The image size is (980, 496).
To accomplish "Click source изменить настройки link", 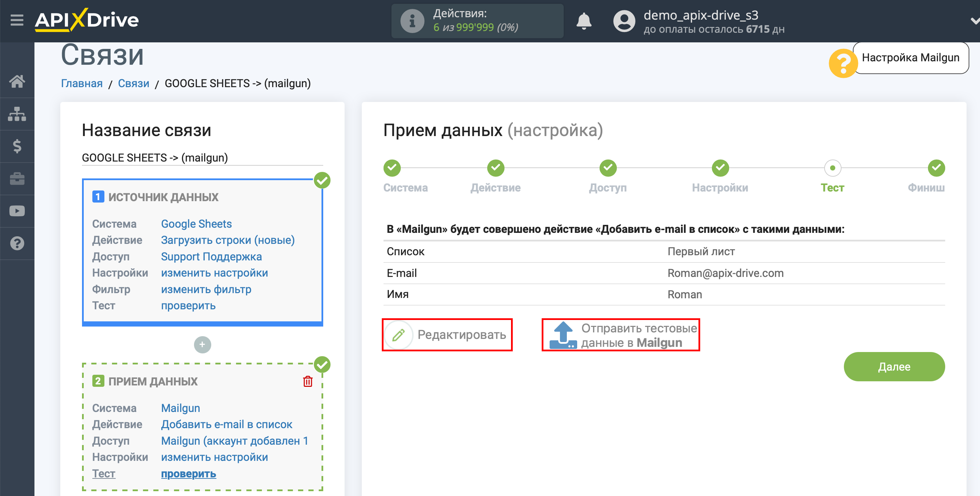I will [x=214, y=273].
